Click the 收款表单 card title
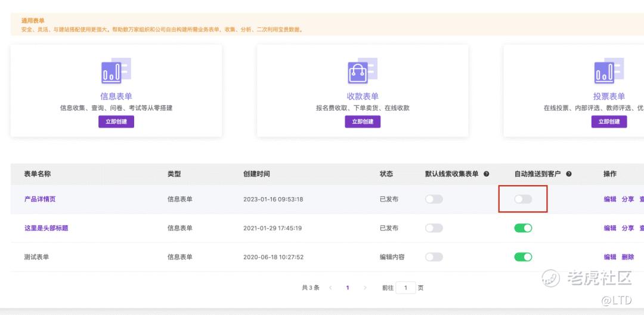 point(363,96)
